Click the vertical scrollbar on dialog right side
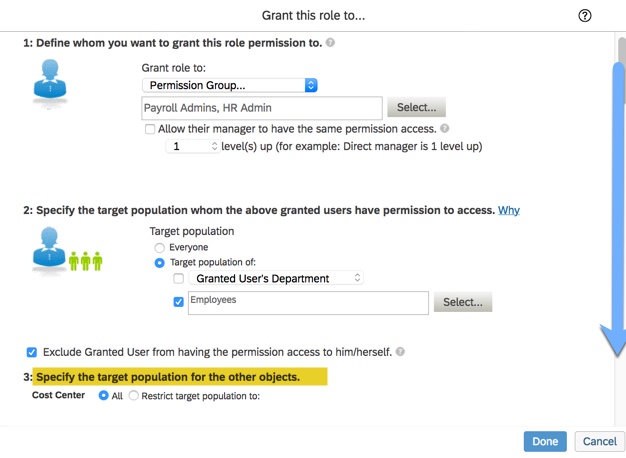Image resolution: width=626 pixels, height=458 pixels. point(619,200)
